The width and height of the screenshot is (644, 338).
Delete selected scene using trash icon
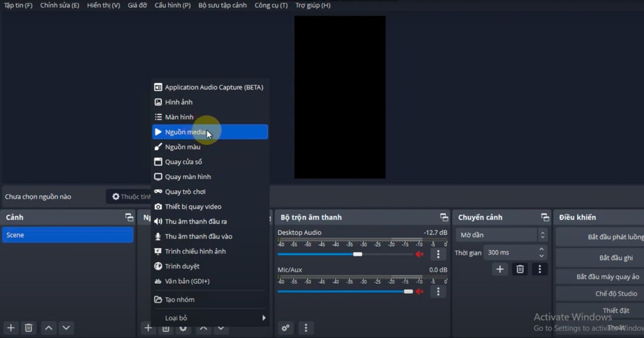click(x=28, y=328)
